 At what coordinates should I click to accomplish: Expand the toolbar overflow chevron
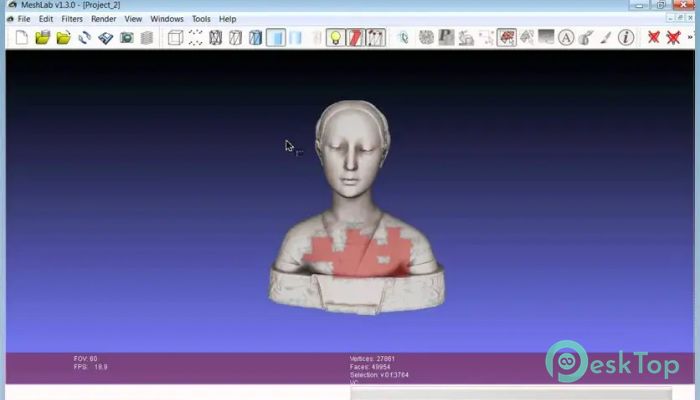pyautogui.click(x=690, y=38)
